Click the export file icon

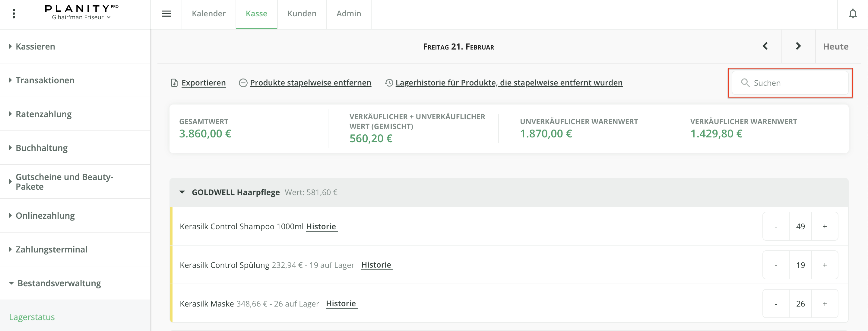[x=174, y=83]
